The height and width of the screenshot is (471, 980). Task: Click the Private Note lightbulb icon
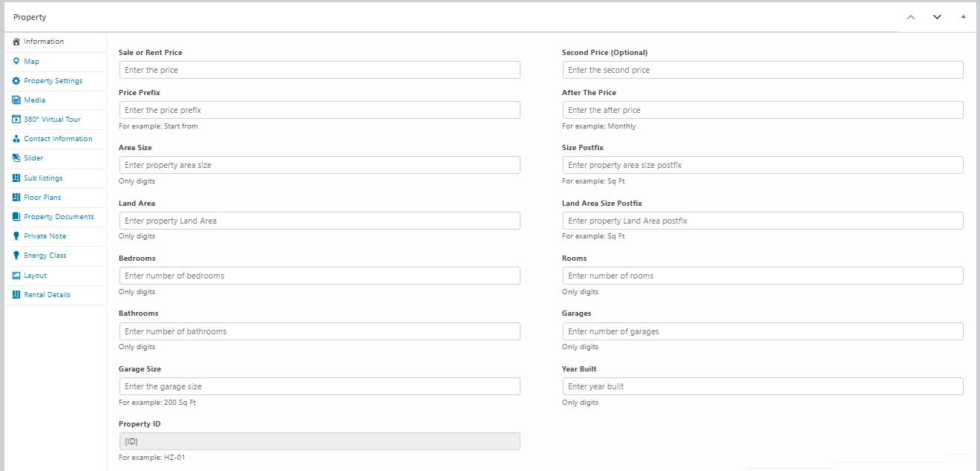tap(16, 236)
